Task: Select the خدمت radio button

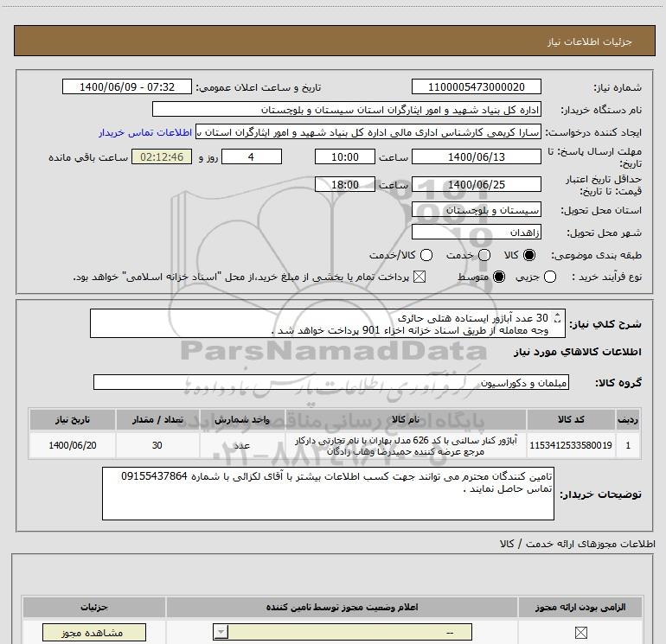Action: point(484,255)
